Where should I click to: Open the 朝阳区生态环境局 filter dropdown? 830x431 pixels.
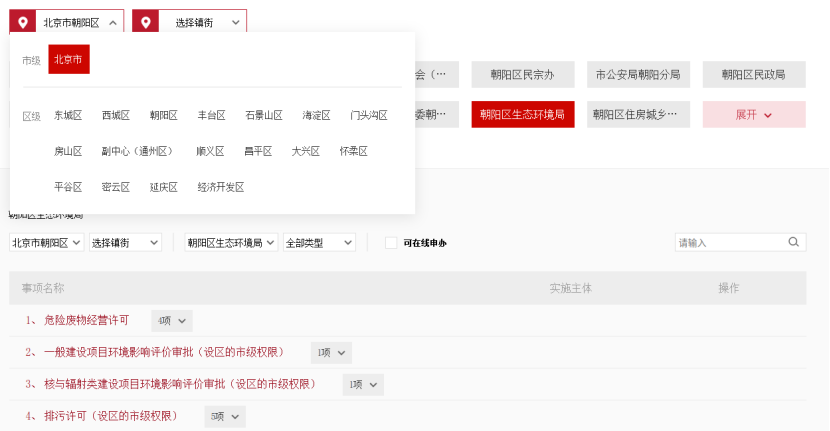point(231,243)
